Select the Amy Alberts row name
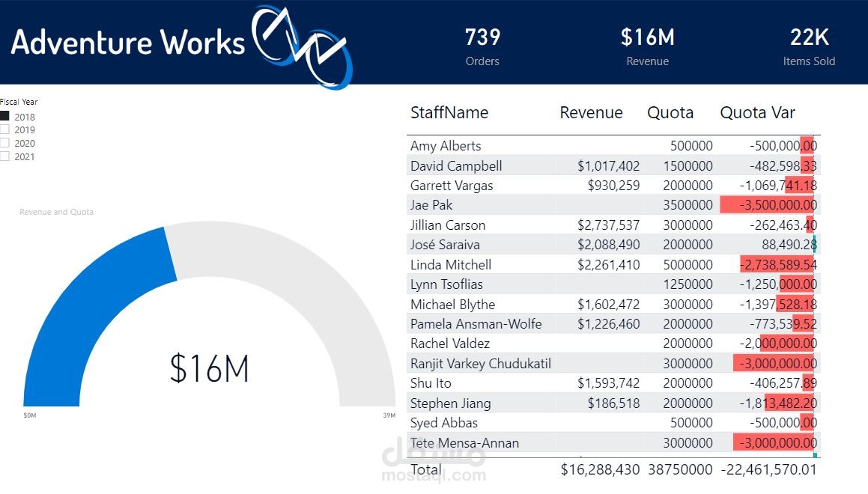This screenshot has width=868, height=494. 446,145
